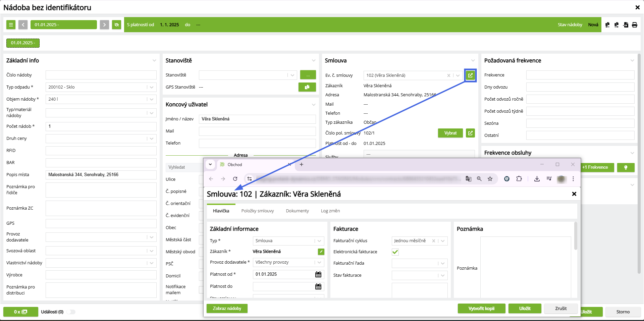Uncheck Elektronická fakturace checkbox

(x=395, y=252)
